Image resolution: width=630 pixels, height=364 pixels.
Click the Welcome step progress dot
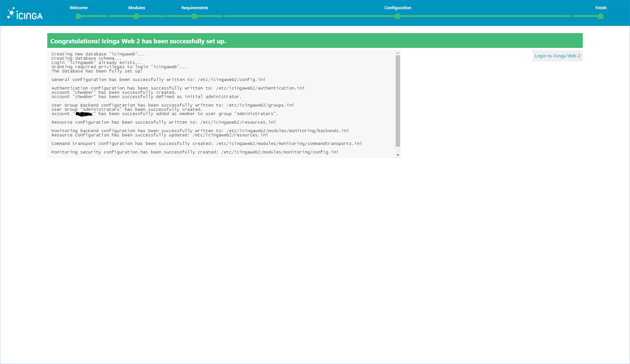pyautogui.click(x=78, y=16)
